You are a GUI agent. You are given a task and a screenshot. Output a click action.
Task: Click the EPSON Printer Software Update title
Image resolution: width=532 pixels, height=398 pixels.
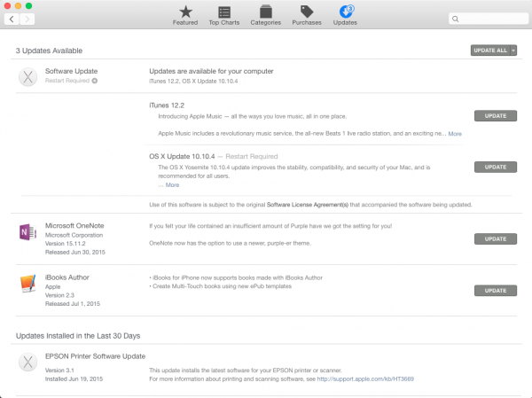click(x=96, y=356)
